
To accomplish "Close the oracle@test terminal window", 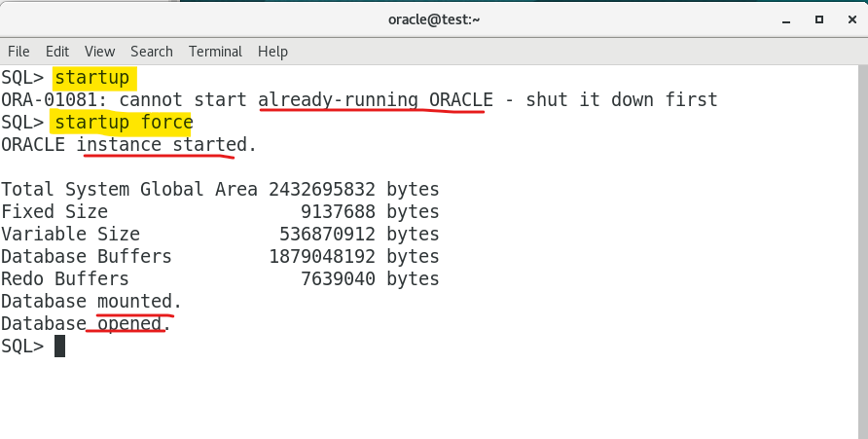I will (x=852, y=19).
